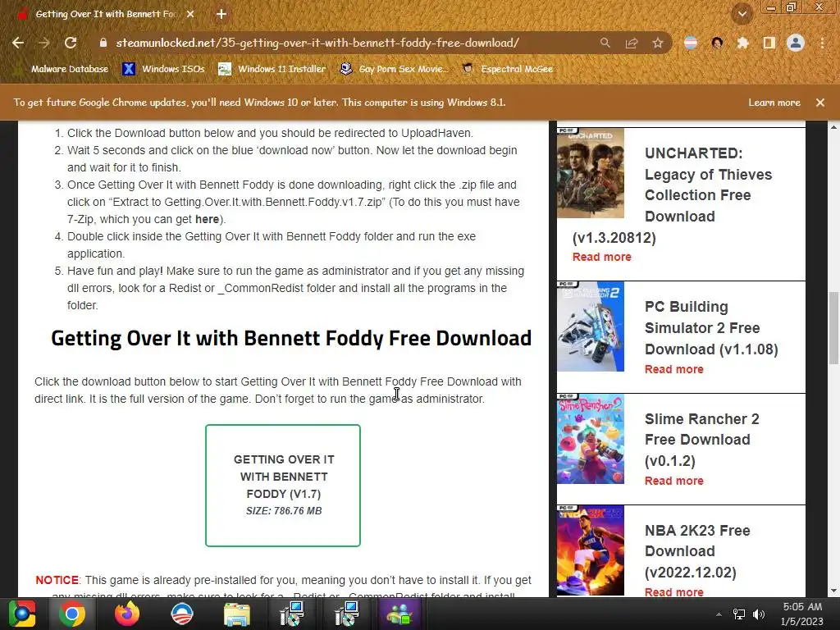The width and height of the screenshot is (840, 630).
Task: Click the browser forward arrow
Action: pos(44,43)
